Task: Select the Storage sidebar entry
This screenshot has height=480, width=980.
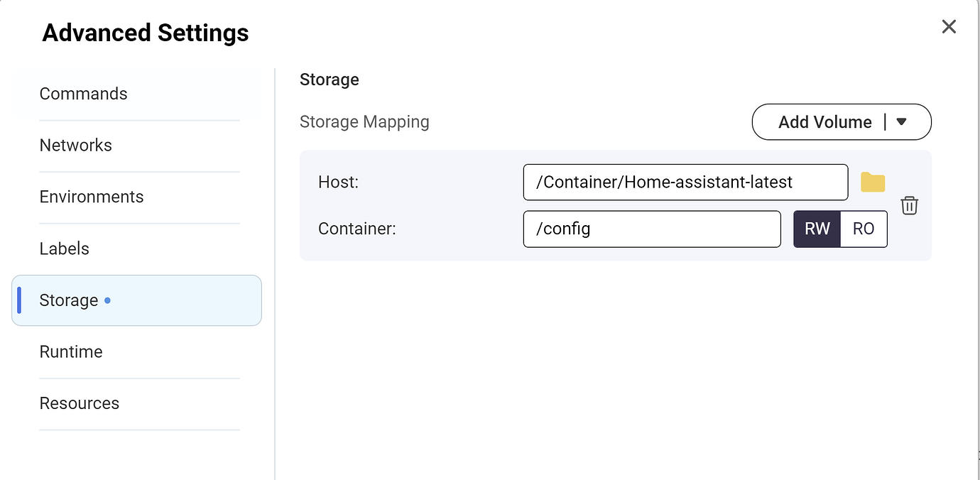Action: tap(67, 300)
